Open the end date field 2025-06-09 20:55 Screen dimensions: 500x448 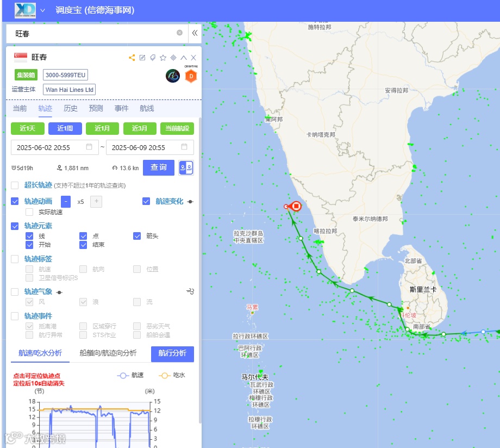tap(150, 147)
